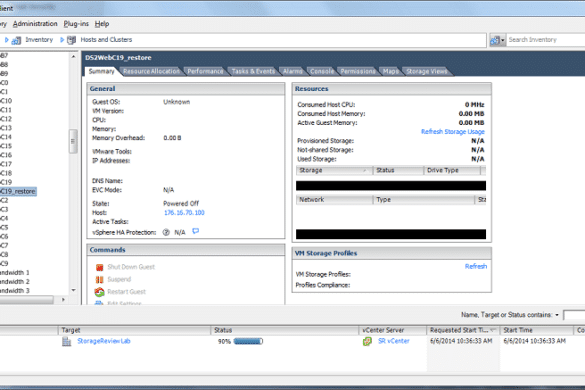585x390 pixels.
Task: Click the Search Inventory field
Action: point(546,40)
